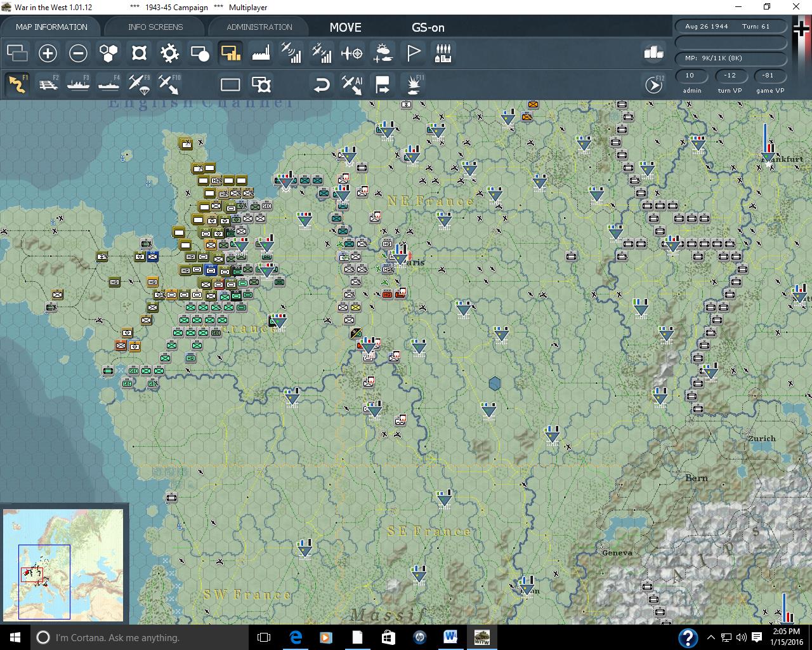Screen dimensions: 812x650
Task: Click the people-and-city icon
Action: click(443, 53)
